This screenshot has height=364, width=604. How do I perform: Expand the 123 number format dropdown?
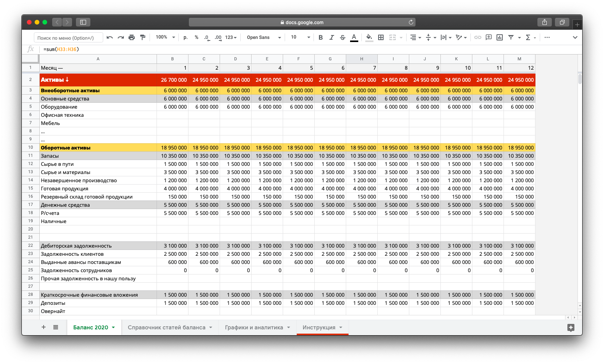tap(231, 37)
